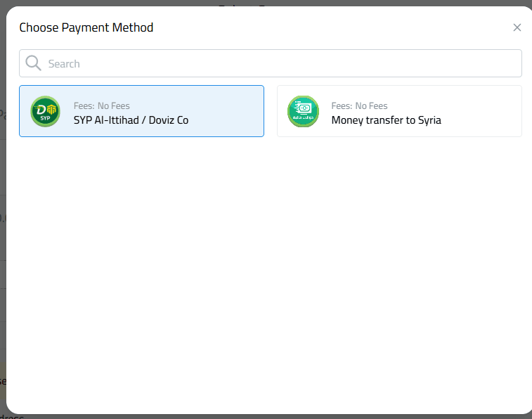The image size is (532, 419).
Task: Click the magnifying glass search icon
Action: tap(33, 63)
